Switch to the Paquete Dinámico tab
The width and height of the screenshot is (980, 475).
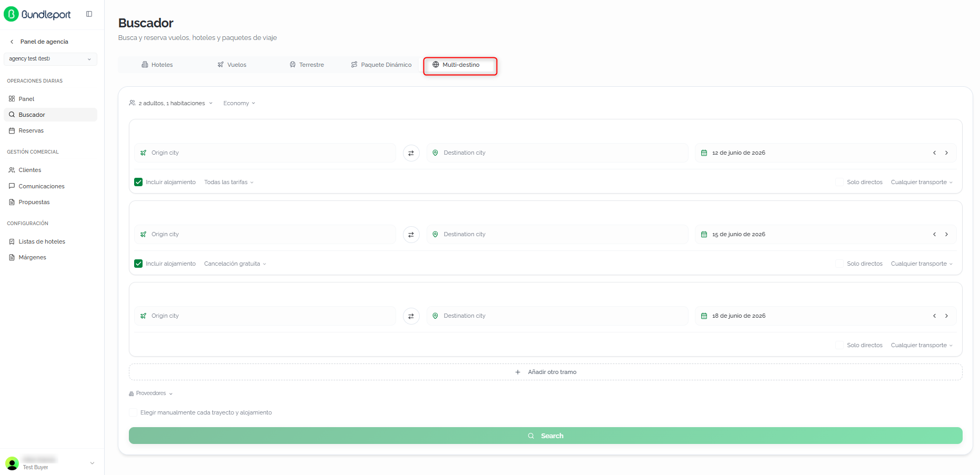[381, 65]
